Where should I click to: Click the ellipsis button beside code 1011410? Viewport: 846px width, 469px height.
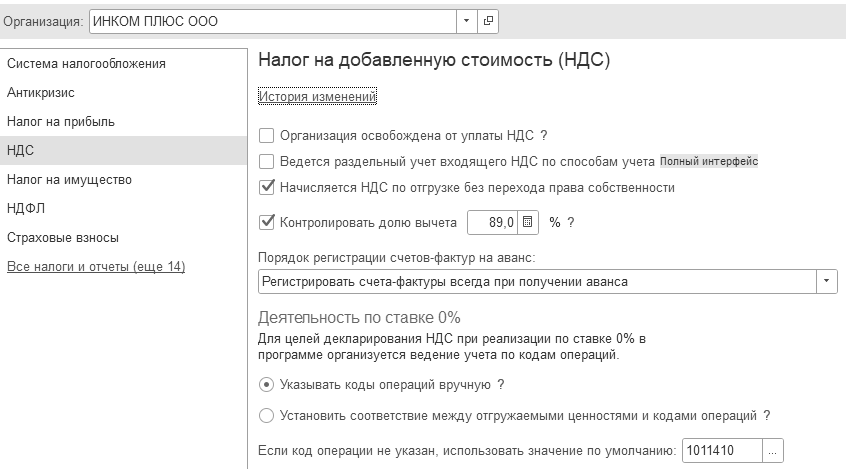tap(773, 451)
